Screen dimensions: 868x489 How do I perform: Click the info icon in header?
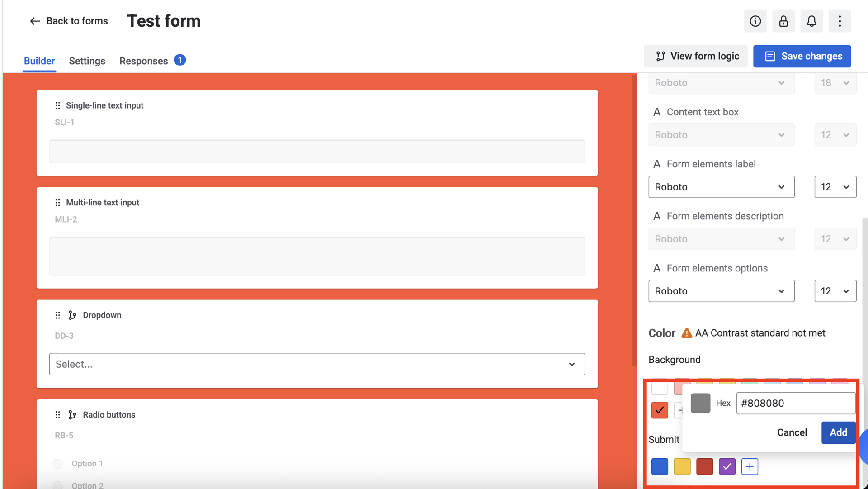[x=755, y=21]
